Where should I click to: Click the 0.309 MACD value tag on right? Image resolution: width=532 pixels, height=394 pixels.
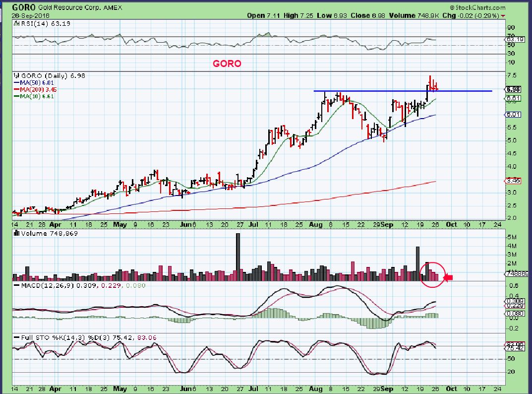(515, 301)
